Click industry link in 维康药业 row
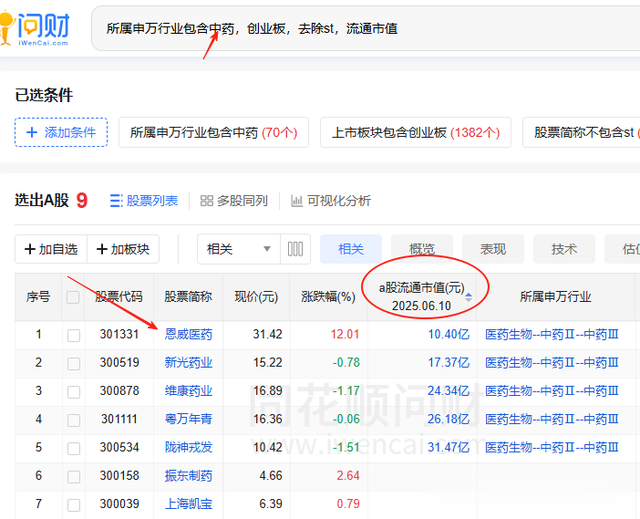 point(552,391)
